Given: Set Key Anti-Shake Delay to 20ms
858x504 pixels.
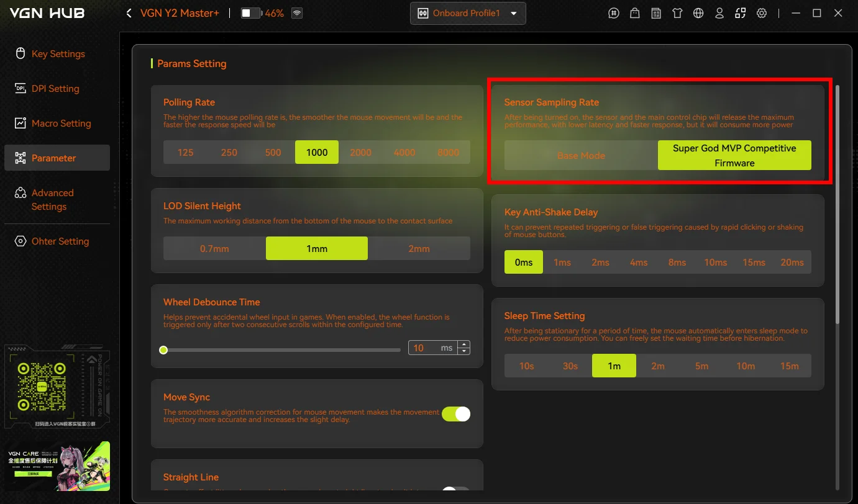Looking at the screenshot, I should (792, 263).
